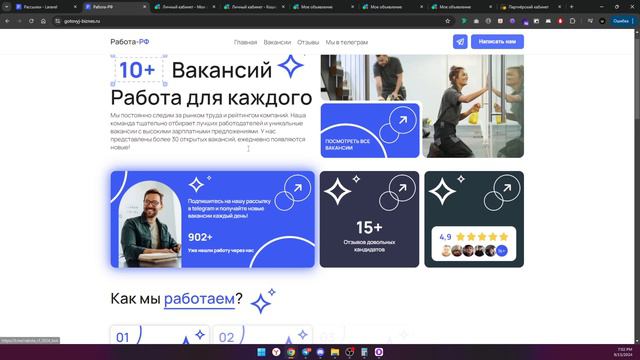Click the underlined 'работаем' link
640x360 pixels.
coord(199,299)
